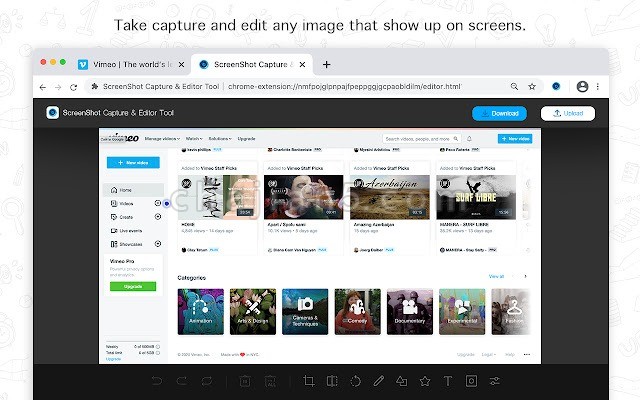Viewport: 640px width, 400px height.
Task: Select Showcases in the Vimeo sidebar
Action: [x=127, y=244]
